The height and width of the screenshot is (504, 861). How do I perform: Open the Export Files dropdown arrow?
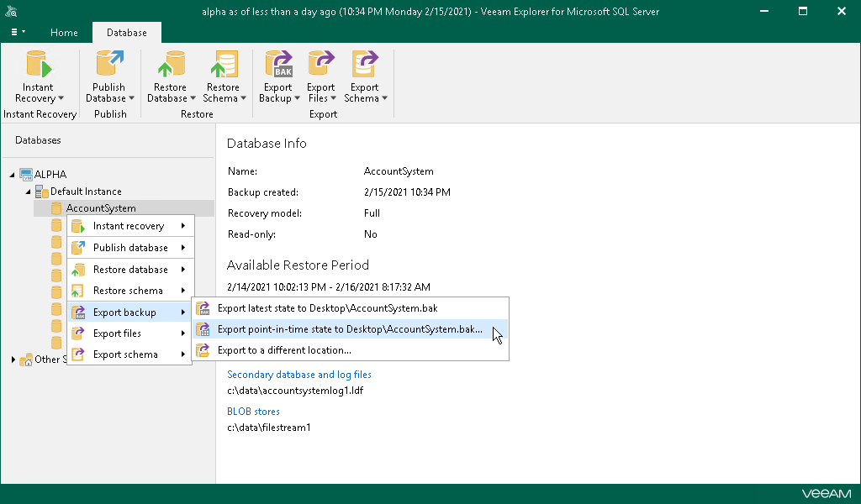(333, 99)
